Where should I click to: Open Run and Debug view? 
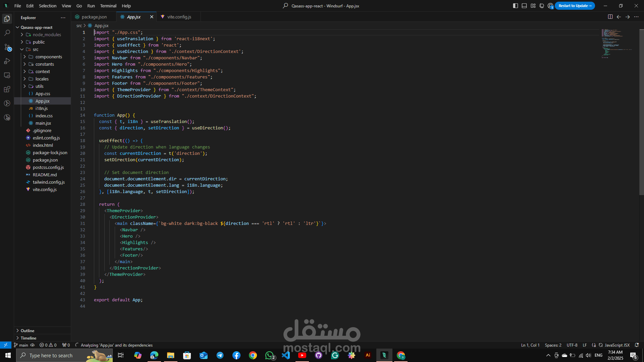(x=7, y=61)
